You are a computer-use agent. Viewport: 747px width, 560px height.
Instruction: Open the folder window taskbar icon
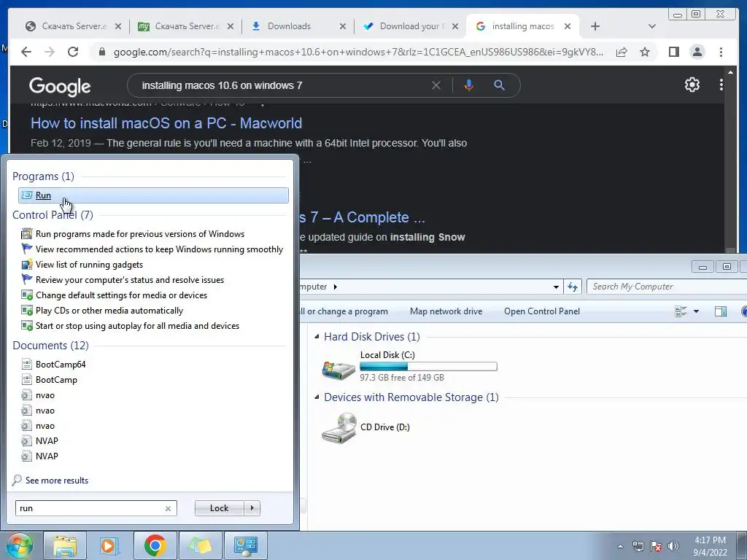click(x=200, y=545)
